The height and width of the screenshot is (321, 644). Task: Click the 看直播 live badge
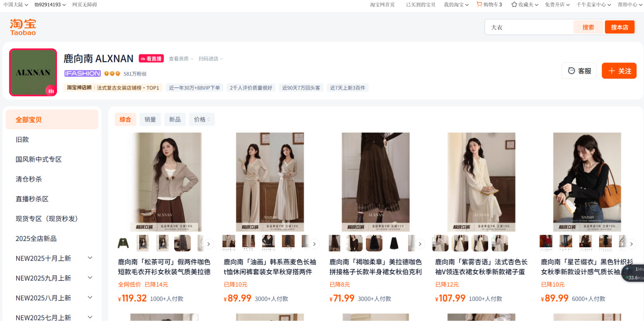pos(151,59)
